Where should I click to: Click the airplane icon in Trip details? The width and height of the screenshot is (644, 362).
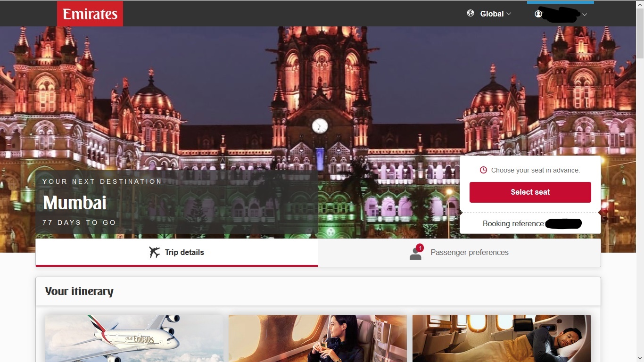[x=155, y=252]
